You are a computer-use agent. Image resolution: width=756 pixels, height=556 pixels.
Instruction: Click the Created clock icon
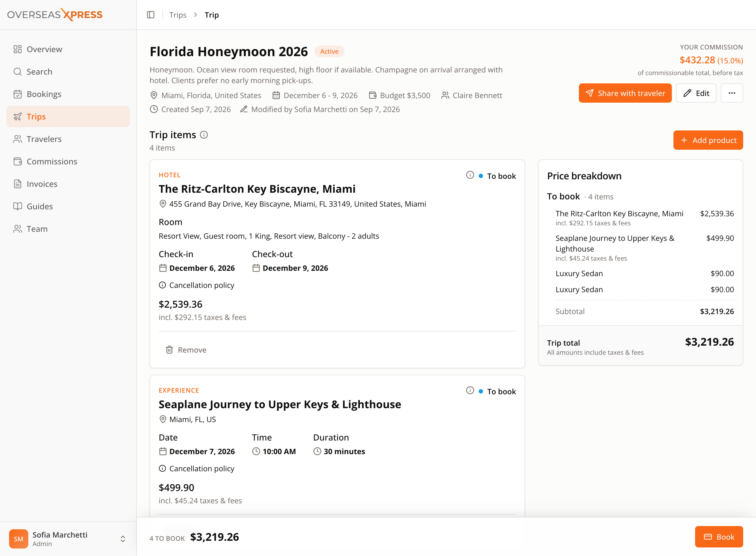pos(154,109)
